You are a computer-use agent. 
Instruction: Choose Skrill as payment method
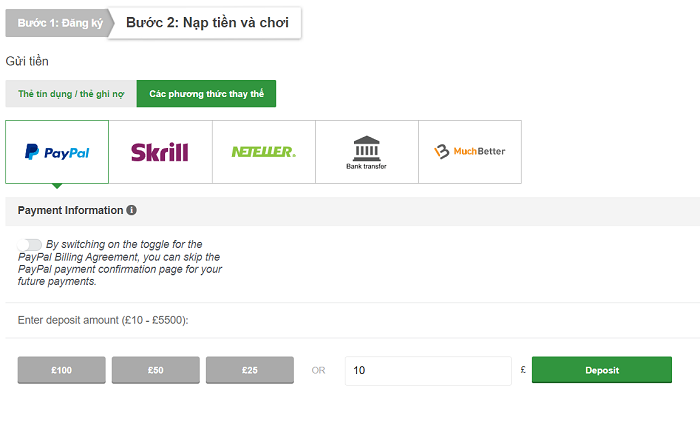point(160,152)
